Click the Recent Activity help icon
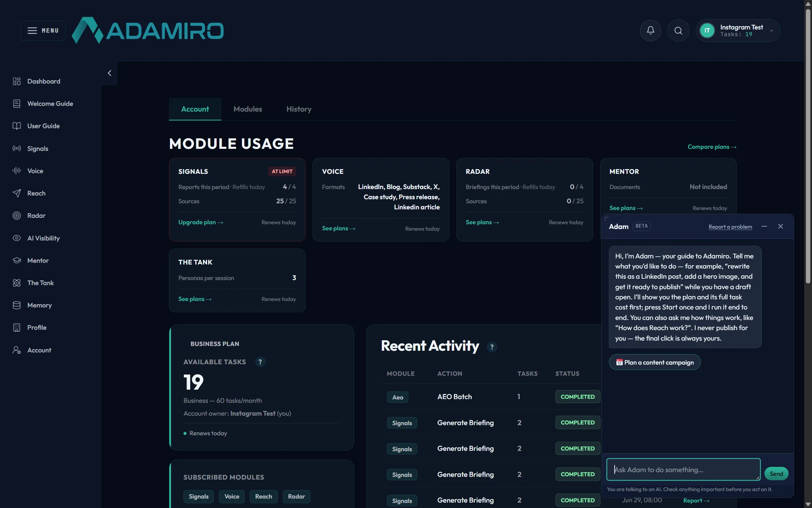Viewport: 812px width, 508px height. pyautogui.click(x=492, y=347)
